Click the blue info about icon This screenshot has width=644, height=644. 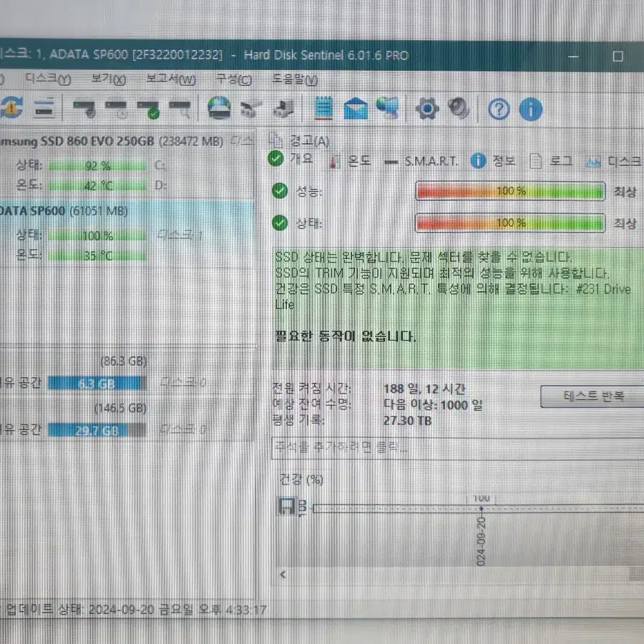(531, 109)
